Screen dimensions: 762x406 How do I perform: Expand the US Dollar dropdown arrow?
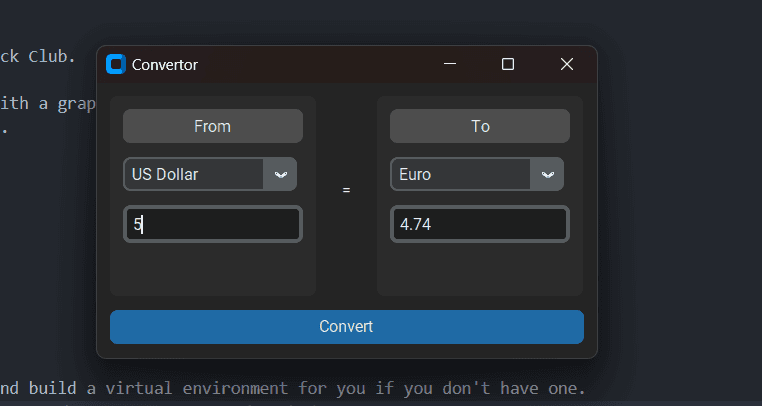[x=281, y=174]
